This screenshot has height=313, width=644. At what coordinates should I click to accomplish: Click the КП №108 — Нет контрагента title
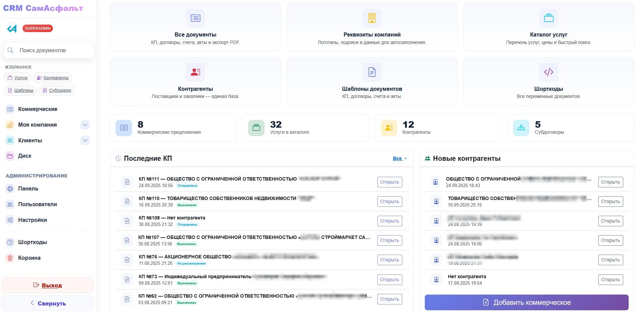tap(172, 218)
